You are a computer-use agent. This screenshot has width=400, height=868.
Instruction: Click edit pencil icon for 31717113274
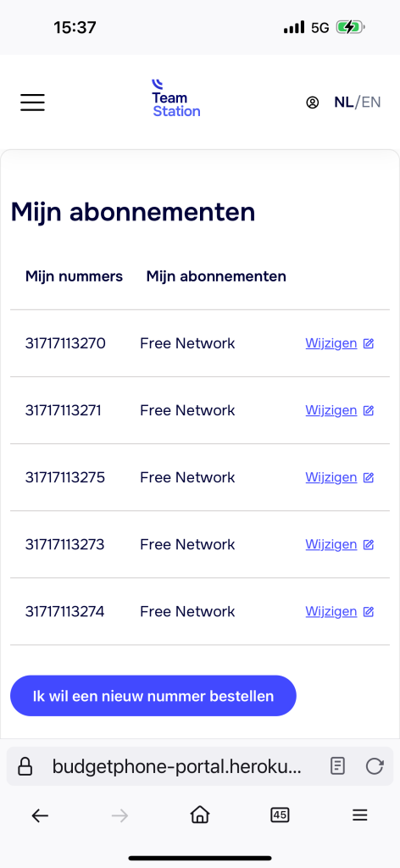click(369, 612)
